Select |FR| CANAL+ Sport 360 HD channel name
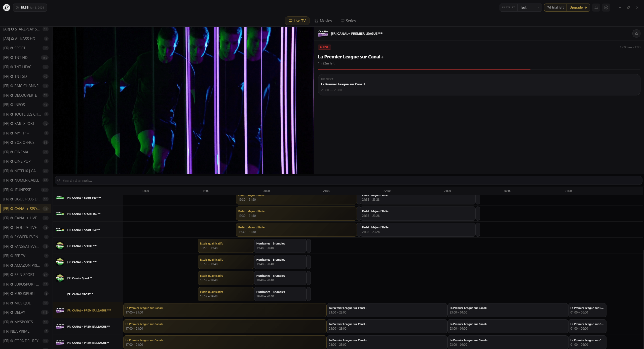Image resolution: width=644 pixels, height=349 pixels. (83, 230)
